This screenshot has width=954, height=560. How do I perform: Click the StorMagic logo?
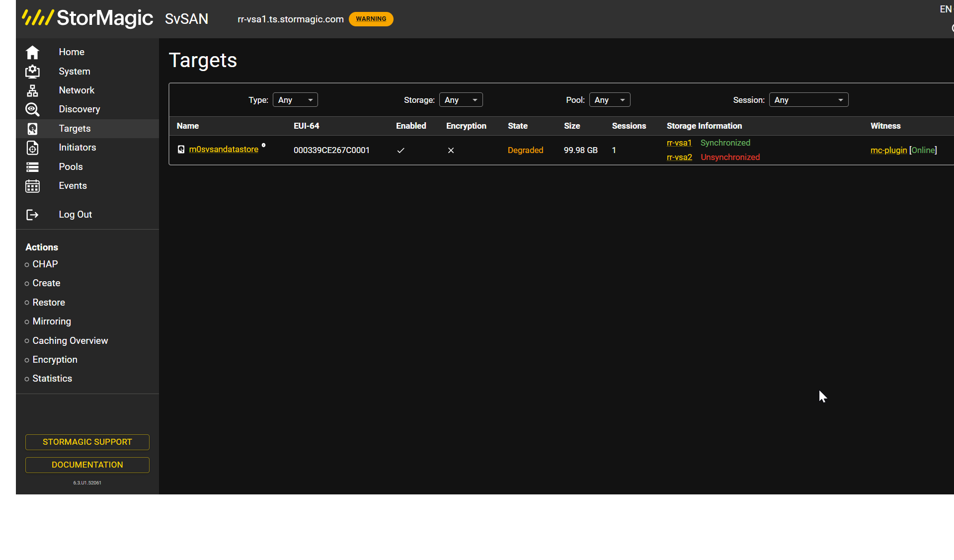tap(87, 18)
